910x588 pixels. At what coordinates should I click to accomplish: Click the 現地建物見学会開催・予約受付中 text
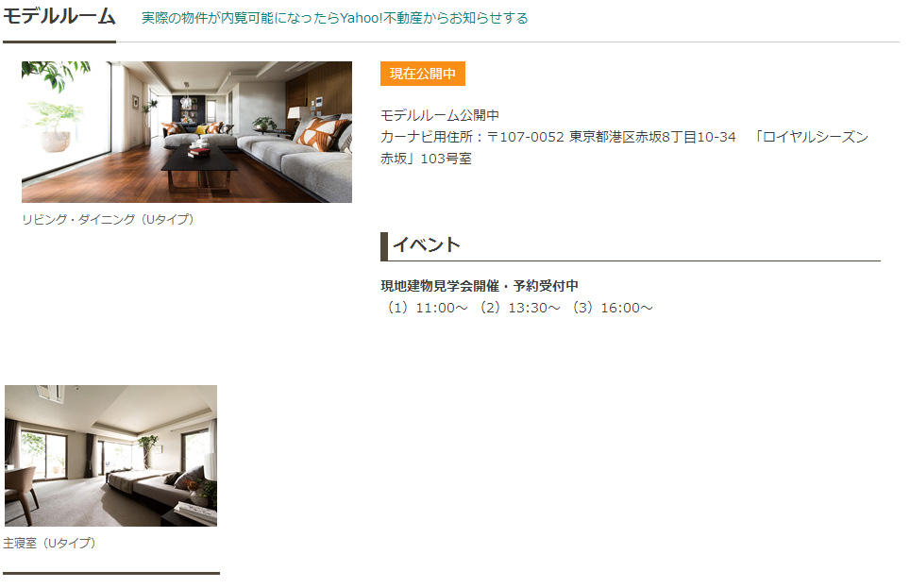click(480, 286)
